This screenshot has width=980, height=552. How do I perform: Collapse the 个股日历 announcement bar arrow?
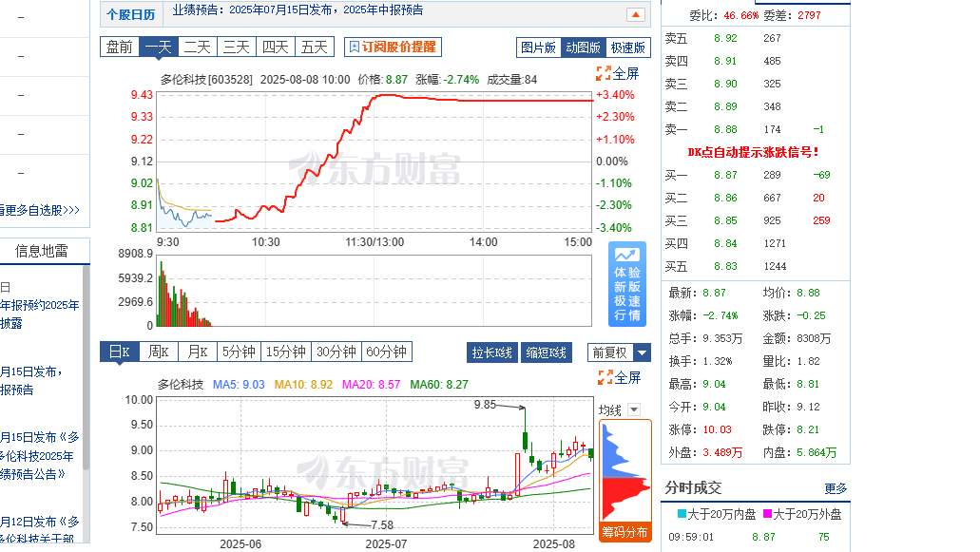(635, 15)
